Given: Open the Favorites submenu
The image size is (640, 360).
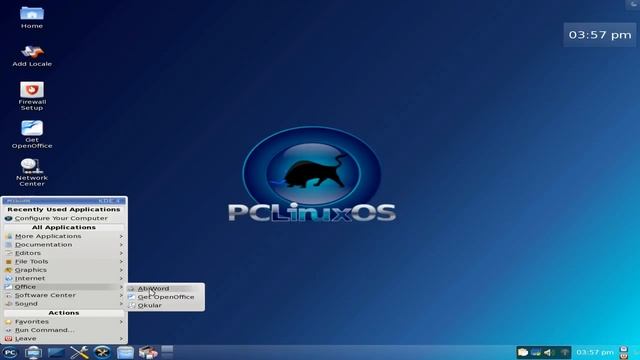Looking at the screenshot, I should [64, 322].
